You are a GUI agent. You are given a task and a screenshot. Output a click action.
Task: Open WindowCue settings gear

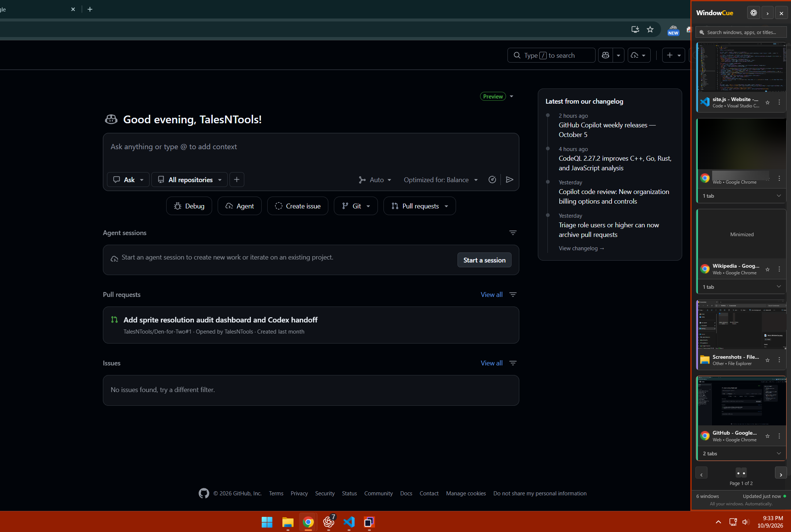click(754, 13)
